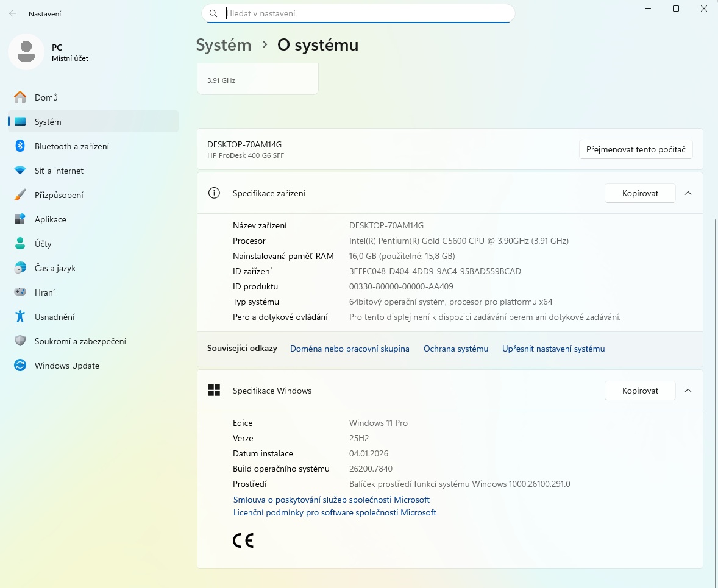
Task: Collapse the Specifikace Windows section chevron
Action: click(x=688, y=391)
